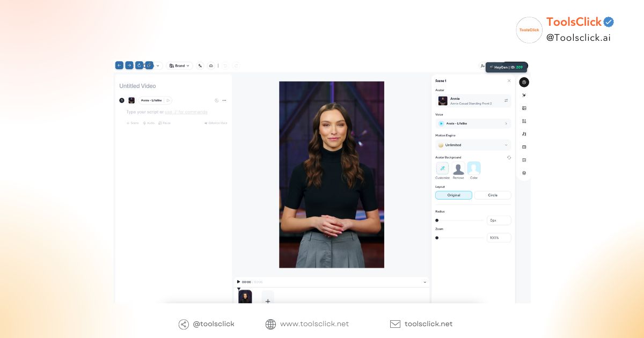Image resolution: width=644 pixels, height=338 pixels.
Task: Open the three-dot menu for scene 1
Action: [x=224, y=100]
